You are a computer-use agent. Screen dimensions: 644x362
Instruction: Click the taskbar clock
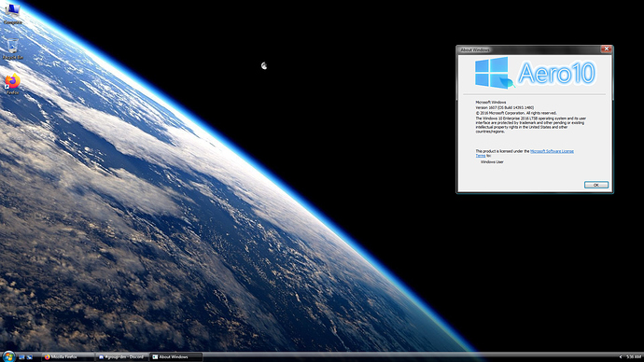(x=634, y=357)
